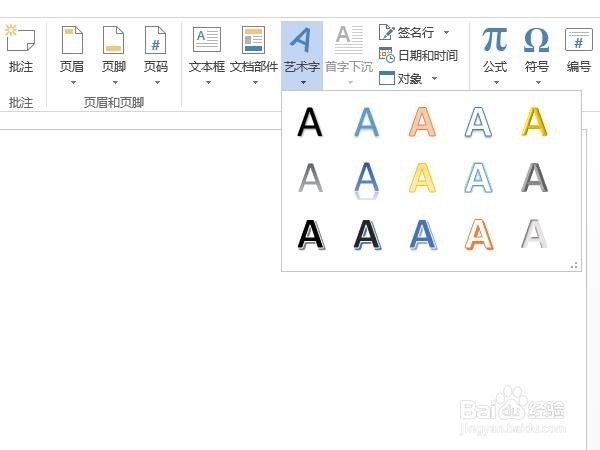Choose the white fill blue outline WordArt, top row
The width and height of the screenshot is (600, 450).
(478, 122)
